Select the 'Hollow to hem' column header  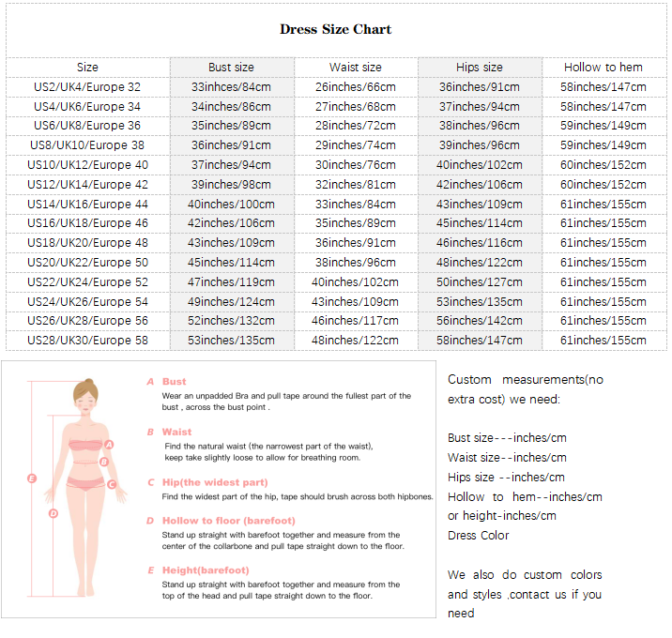coord(603,68)
